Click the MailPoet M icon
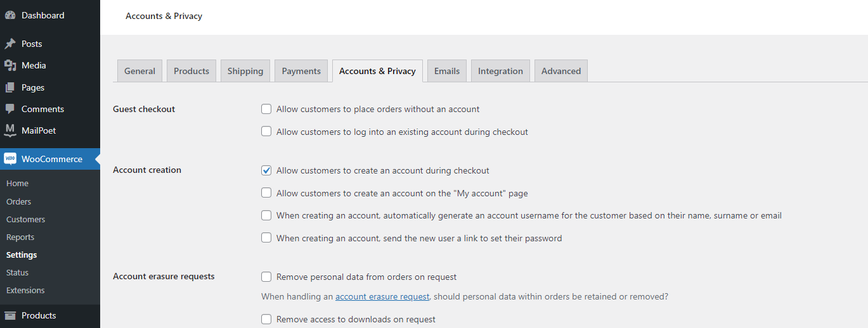 point(10,130)
